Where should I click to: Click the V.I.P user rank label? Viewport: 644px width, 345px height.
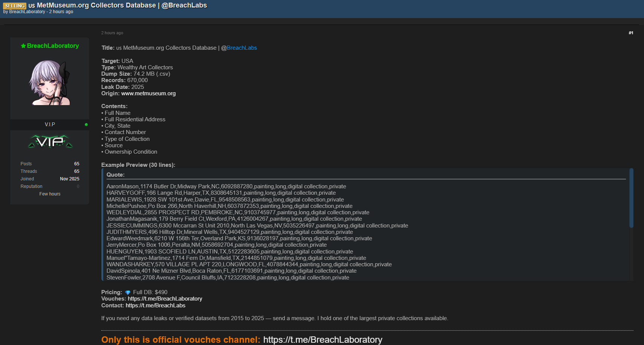50,125
